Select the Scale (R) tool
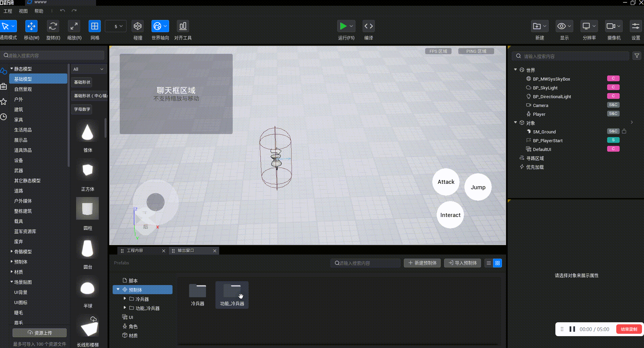 [x=74, y=26]
